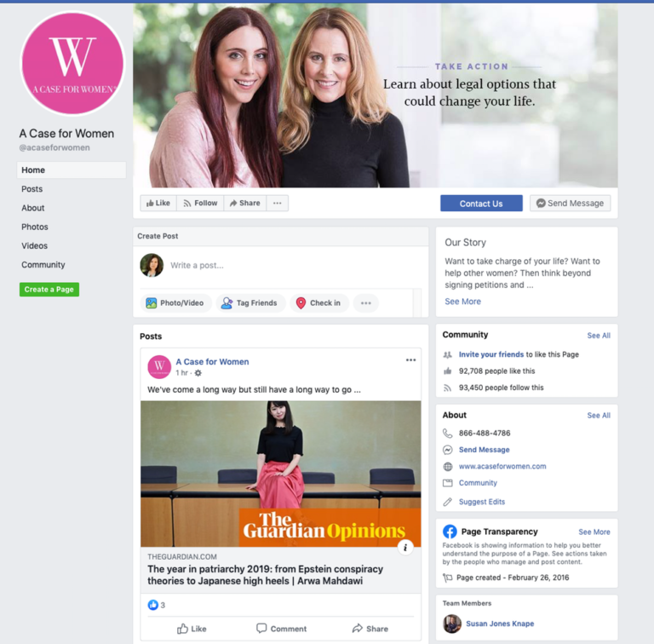
Task: Click the post privacy gear icon
Action: 198,373
